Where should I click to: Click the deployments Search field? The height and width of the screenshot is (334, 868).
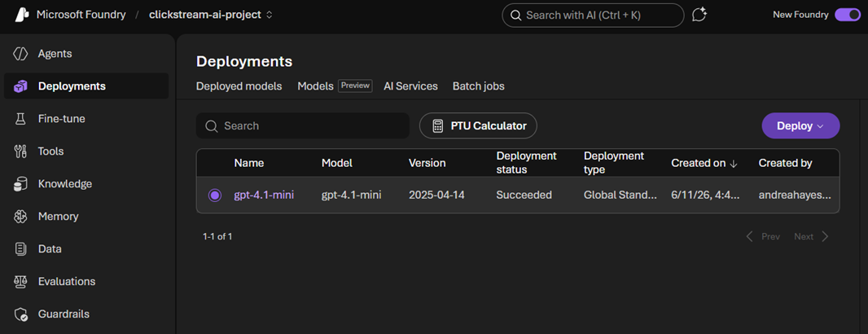point(303,125)
